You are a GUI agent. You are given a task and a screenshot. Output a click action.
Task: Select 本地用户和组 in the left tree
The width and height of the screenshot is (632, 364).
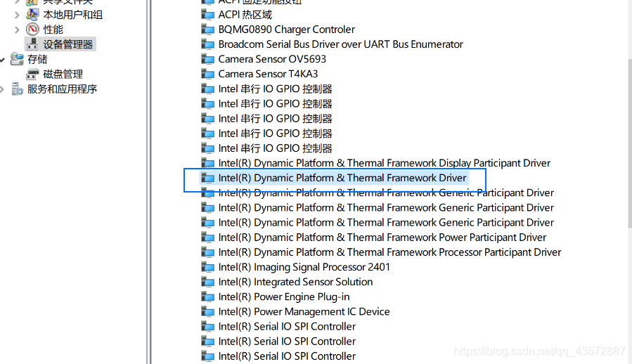click(x=73, y=15)
